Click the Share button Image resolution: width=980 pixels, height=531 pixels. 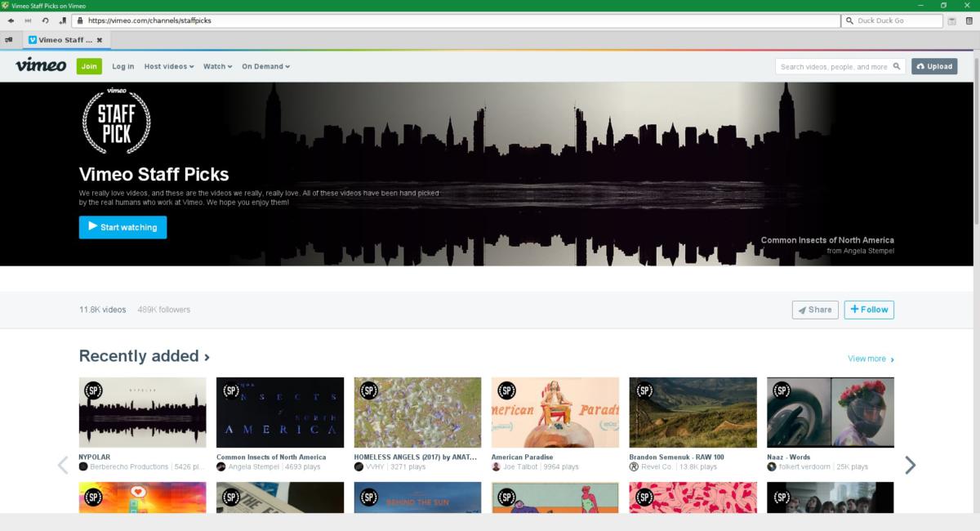[815, 310]
